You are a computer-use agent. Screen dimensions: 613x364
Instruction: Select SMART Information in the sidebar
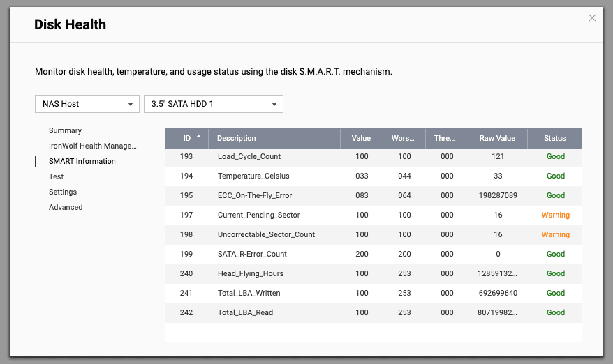tap(82, 161)
